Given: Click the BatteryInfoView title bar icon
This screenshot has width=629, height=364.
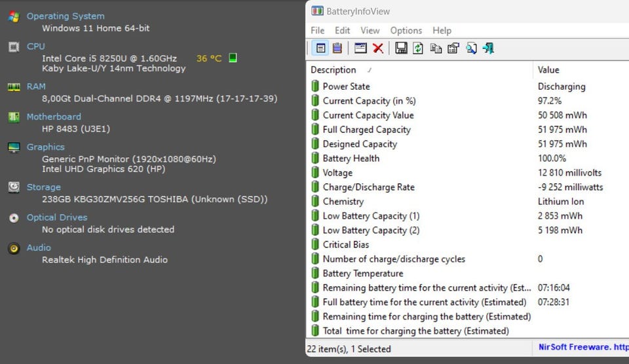Looking at the screenshot, I should (x=317, y=11).
